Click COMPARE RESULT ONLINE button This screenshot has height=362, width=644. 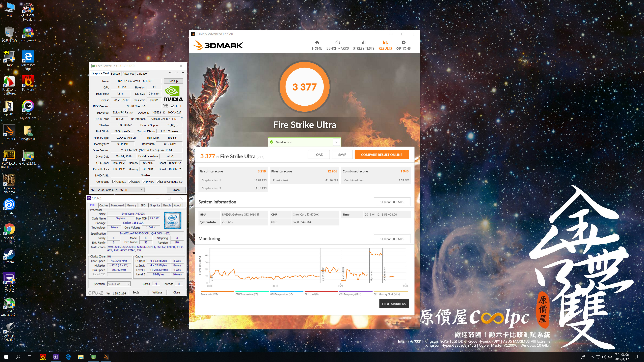click(382, 155)
